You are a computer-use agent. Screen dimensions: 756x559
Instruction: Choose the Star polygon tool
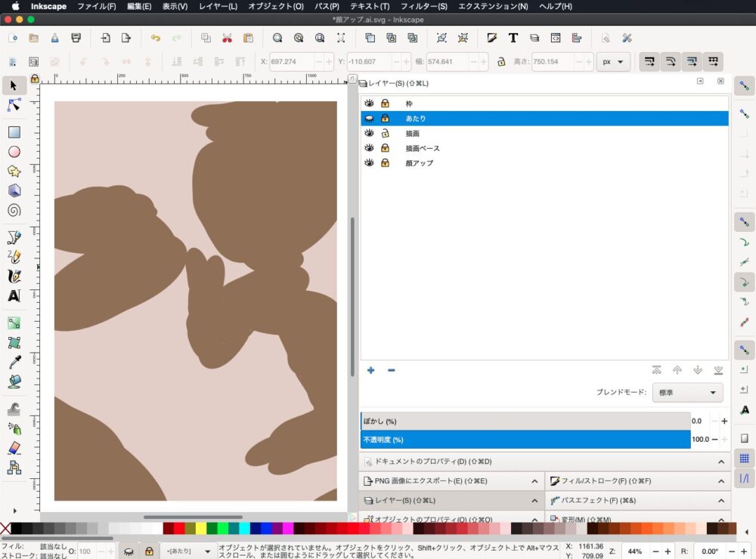14,171
